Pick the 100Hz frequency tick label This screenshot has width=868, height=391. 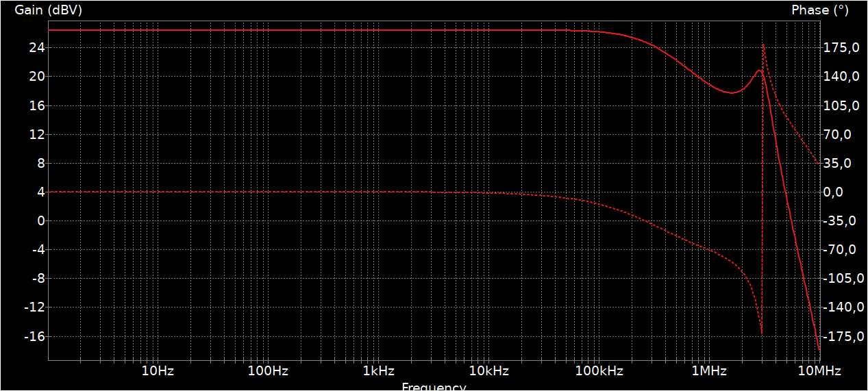(x=268, y=370)
